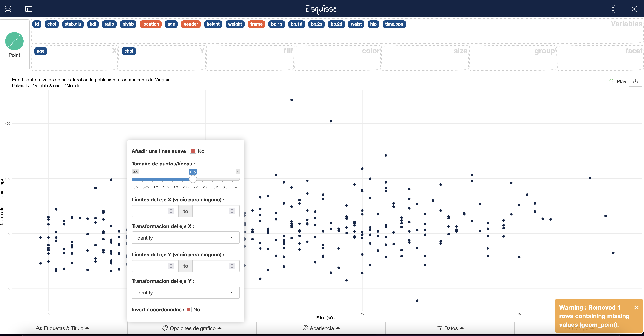Viewport: 644px width, 336px height.
Task: Close the Esquisse window
Action: [x=634, y=9]
